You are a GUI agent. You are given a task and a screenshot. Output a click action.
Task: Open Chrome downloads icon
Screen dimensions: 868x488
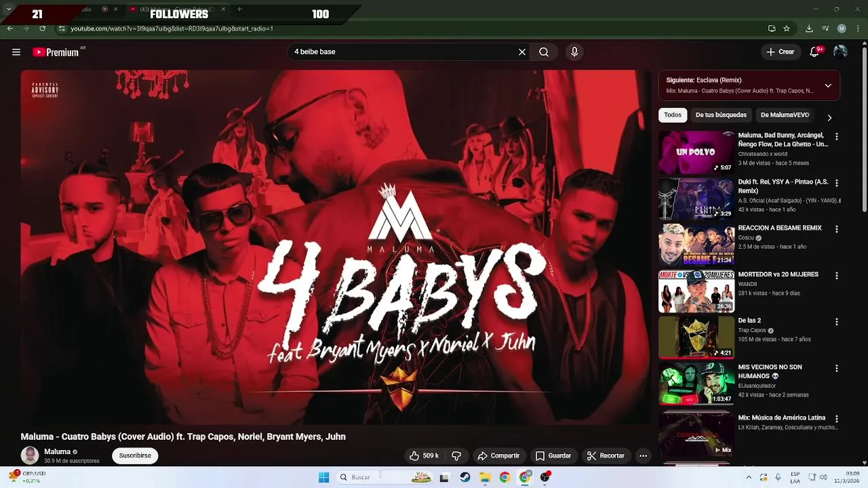pyautogui.click(x=809, y=28)
